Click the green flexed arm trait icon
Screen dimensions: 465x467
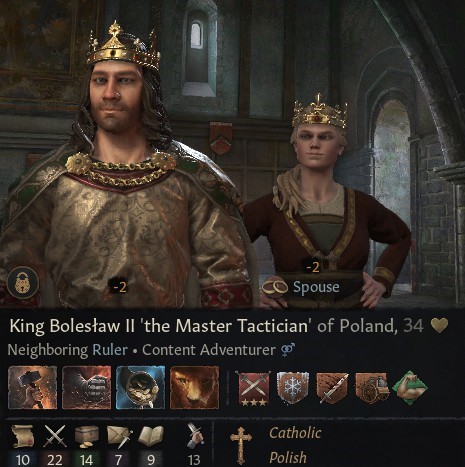pos(411,388)
